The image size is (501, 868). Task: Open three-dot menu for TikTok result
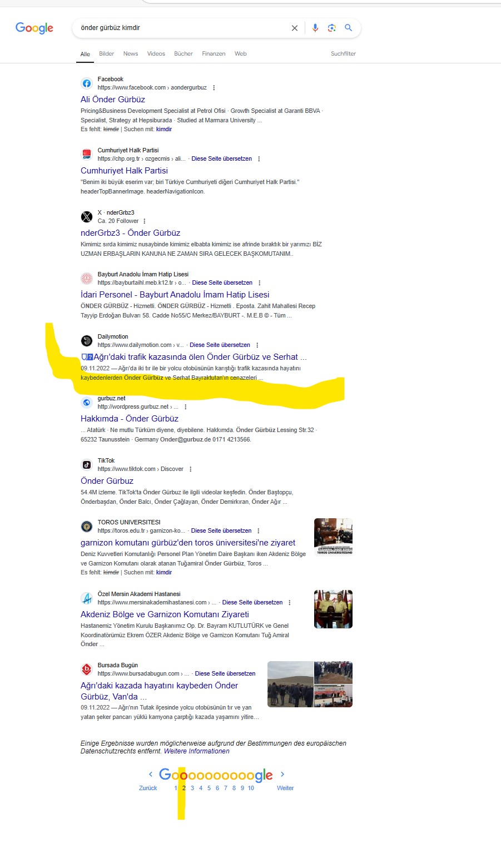[x=191, y=469]
